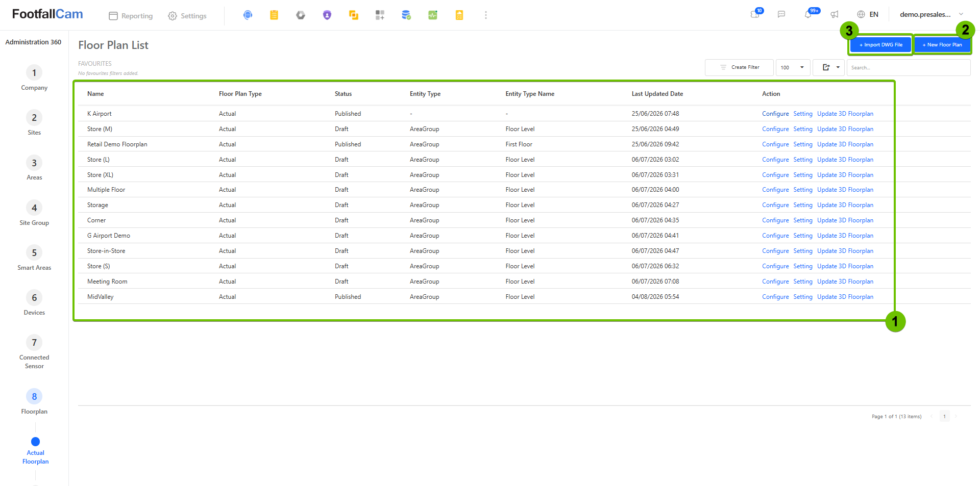Click Setting for Store (XL)
This screenshot has width=980, height=486.
coord(803,175)
